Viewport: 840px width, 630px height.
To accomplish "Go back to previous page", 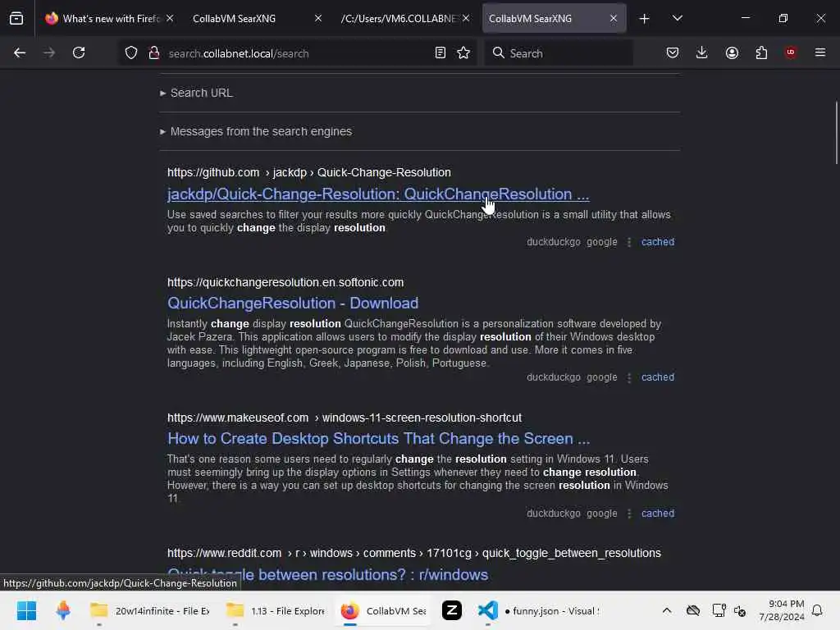I will pos(20,53).
